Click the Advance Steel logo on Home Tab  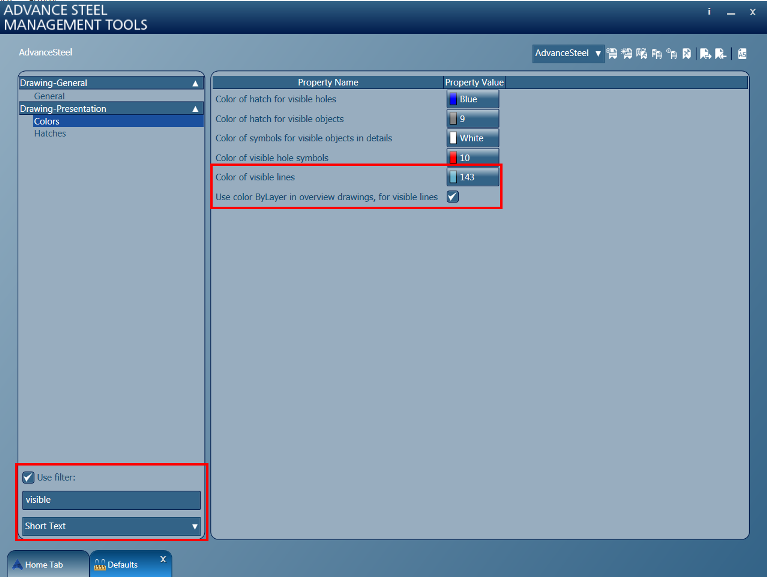click(x=18, y=565)
